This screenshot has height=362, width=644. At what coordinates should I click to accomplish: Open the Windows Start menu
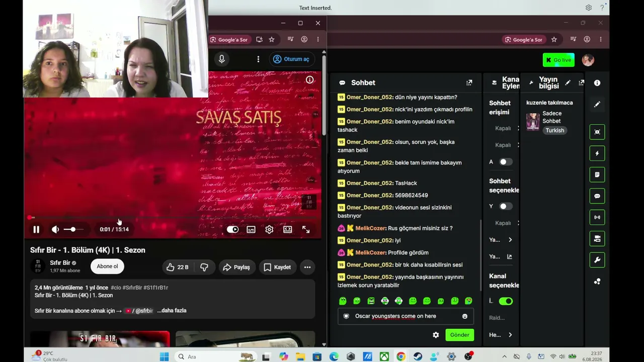[164, 356]
